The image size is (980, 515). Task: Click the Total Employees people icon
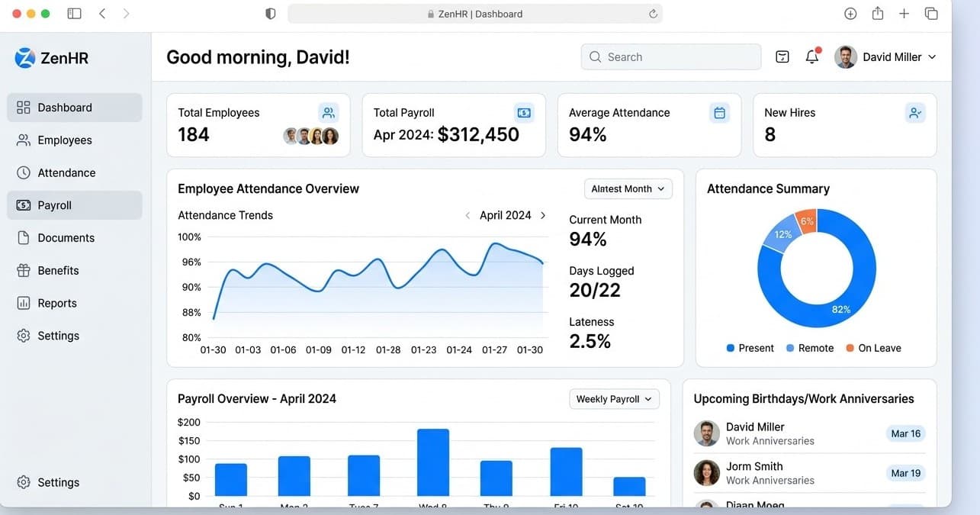click(x=329, y=113)
